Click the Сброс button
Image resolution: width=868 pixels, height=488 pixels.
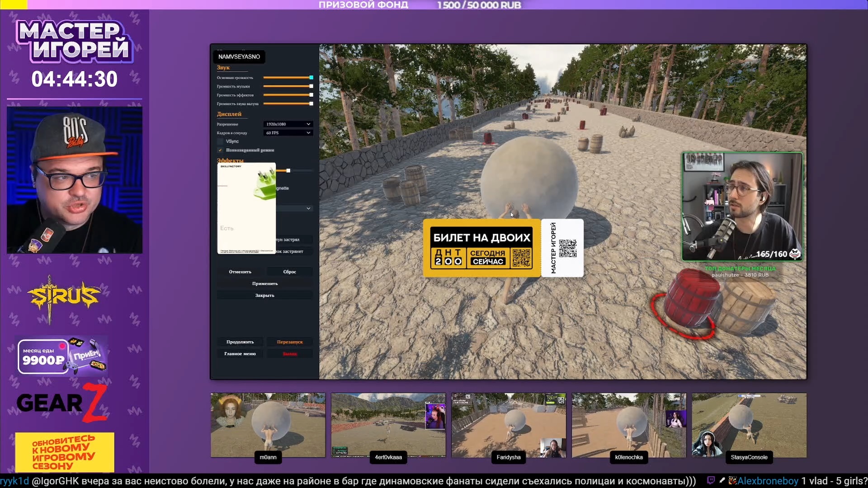point(289,272)
